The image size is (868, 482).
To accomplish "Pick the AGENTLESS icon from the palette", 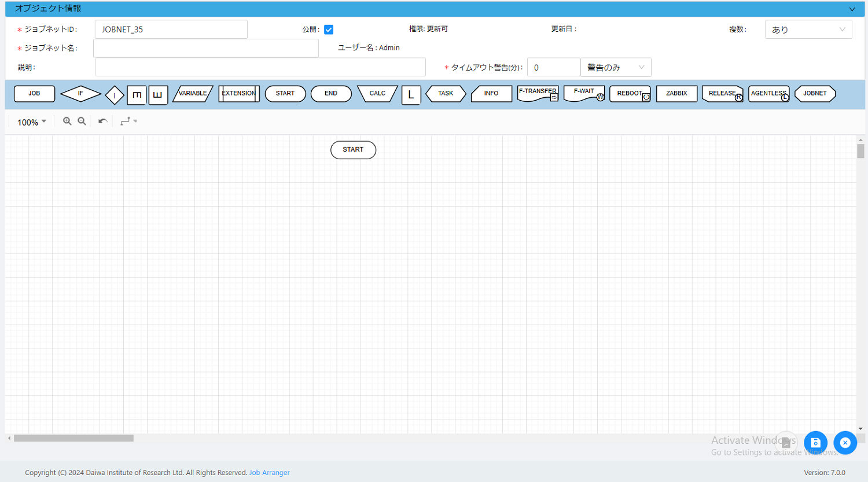I will click(768, 93).
